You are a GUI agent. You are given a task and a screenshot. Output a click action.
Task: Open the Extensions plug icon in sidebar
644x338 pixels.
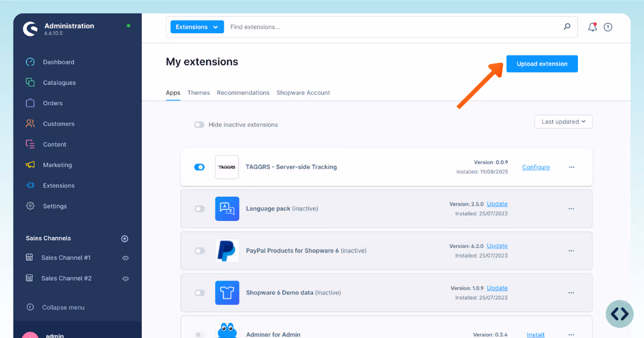[30, 186]
